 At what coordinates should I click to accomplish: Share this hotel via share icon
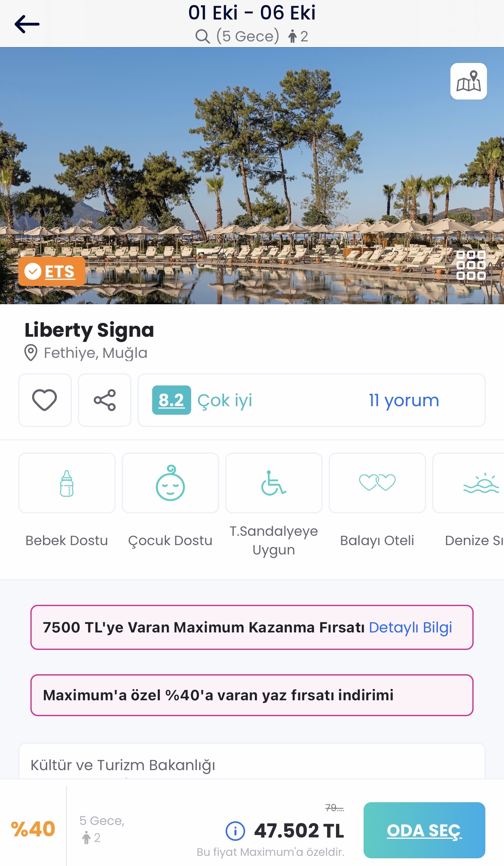tap(105, 400)
